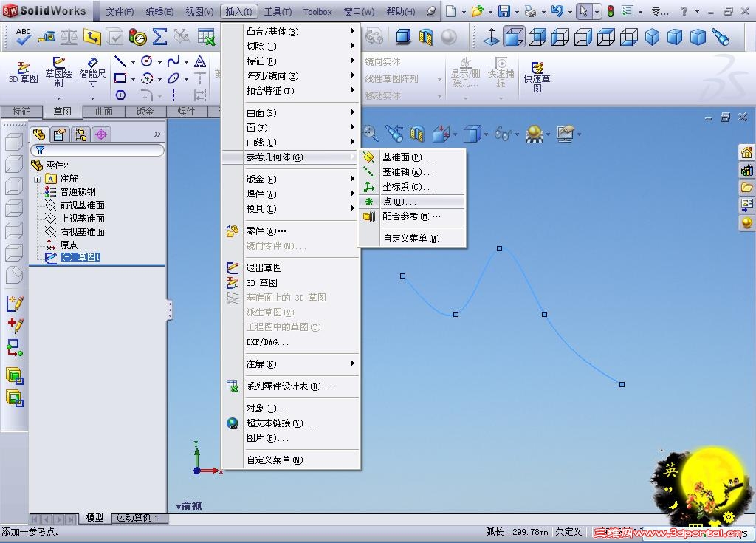This screenshot has height=543, width=756.
Task: Open the display style dropdown in viewport
Action: (486, 134)
